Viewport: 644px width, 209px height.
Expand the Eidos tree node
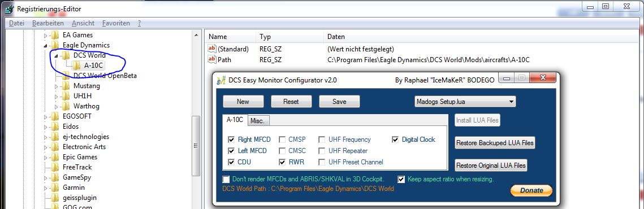(46, 127)
